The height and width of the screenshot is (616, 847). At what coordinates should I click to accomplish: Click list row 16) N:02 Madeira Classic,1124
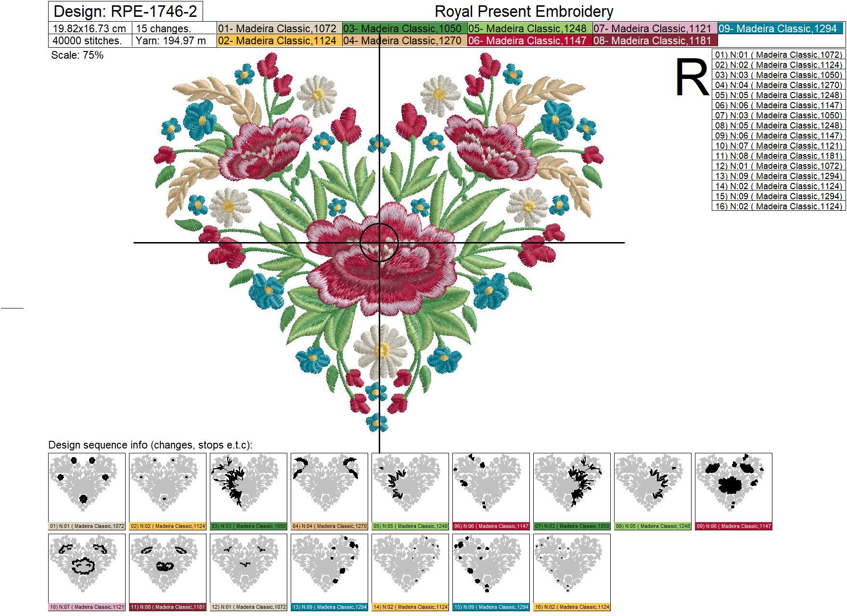[x=778, y=206]
